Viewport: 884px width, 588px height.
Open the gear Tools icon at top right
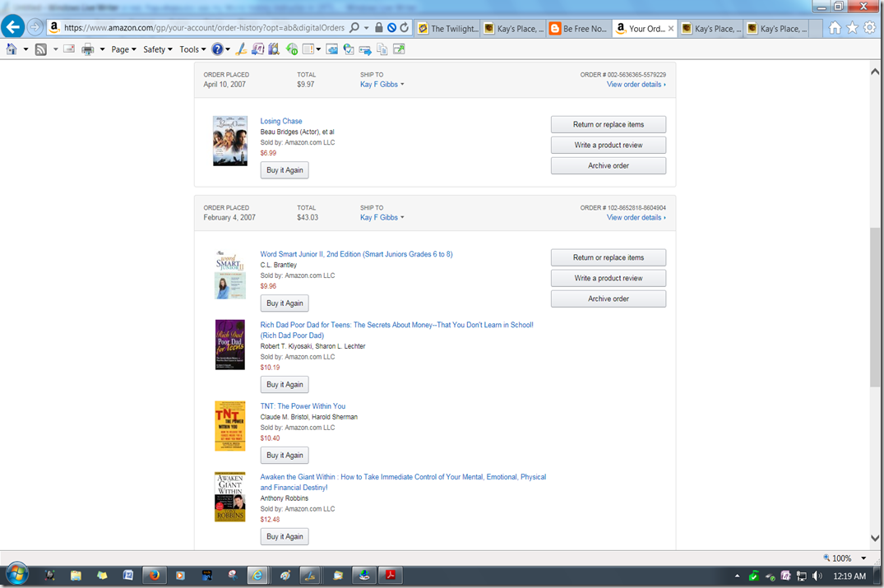(870, 28)
